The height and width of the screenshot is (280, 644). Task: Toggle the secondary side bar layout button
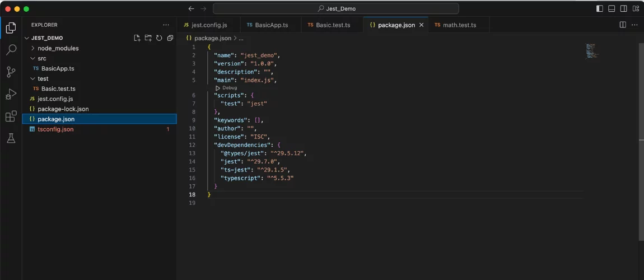click(623, 8)
